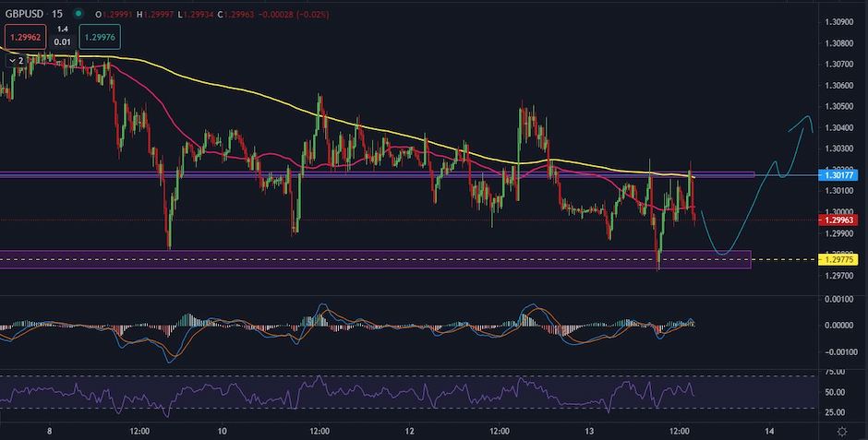Click date label 10 on time axis
The image size is (868, 440).
coord(222,431)
